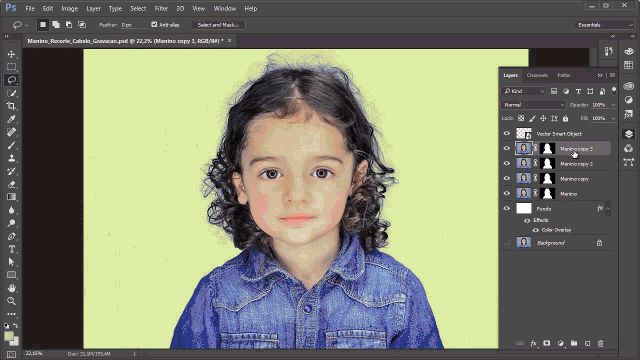
Task: Hide the Menino copy layer
Action: tap(507, 178)
